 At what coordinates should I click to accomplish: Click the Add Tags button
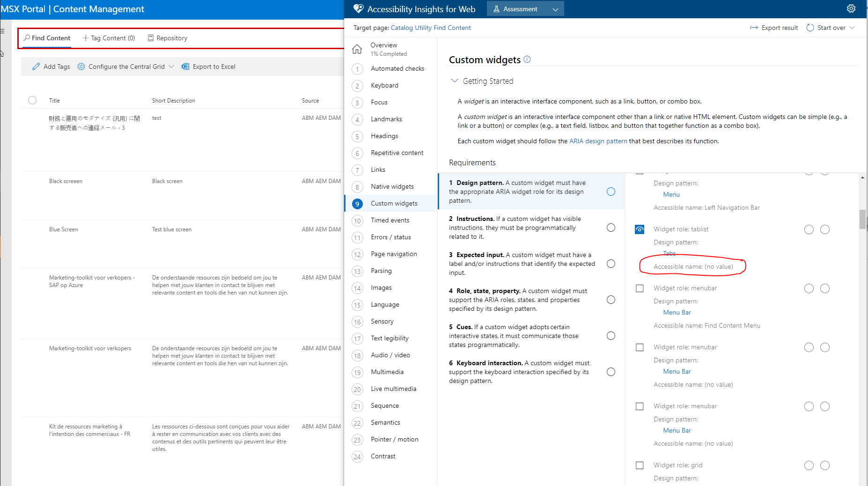click(51, 66)
